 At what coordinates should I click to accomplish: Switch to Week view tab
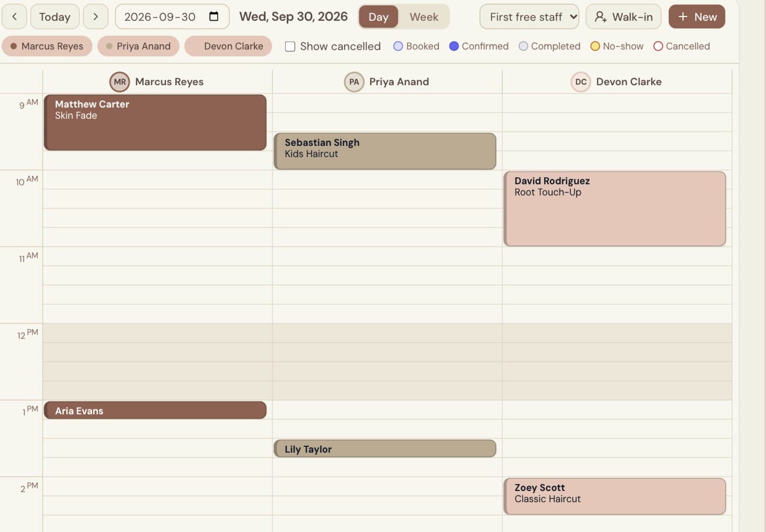(x=424, y=17)
